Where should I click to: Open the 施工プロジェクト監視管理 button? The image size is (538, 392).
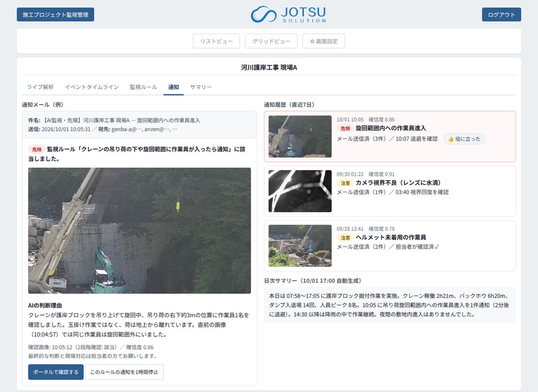[x=56, y=14]
